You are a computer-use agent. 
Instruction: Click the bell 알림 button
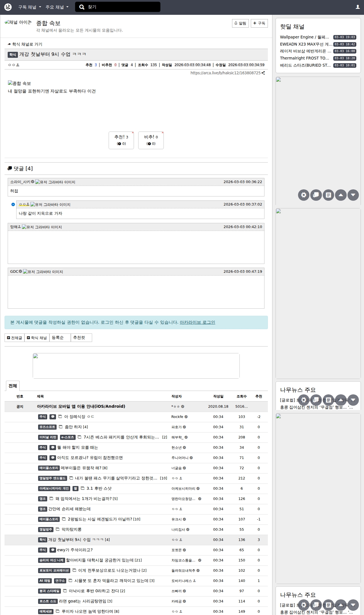point(240,23)
